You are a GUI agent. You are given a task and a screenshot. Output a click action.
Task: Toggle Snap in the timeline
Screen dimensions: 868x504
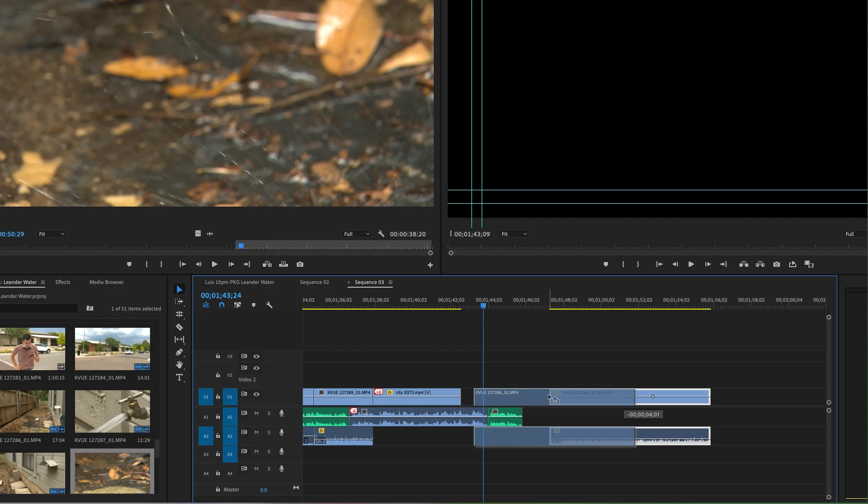pyautogui.click(x=222, y=305)
